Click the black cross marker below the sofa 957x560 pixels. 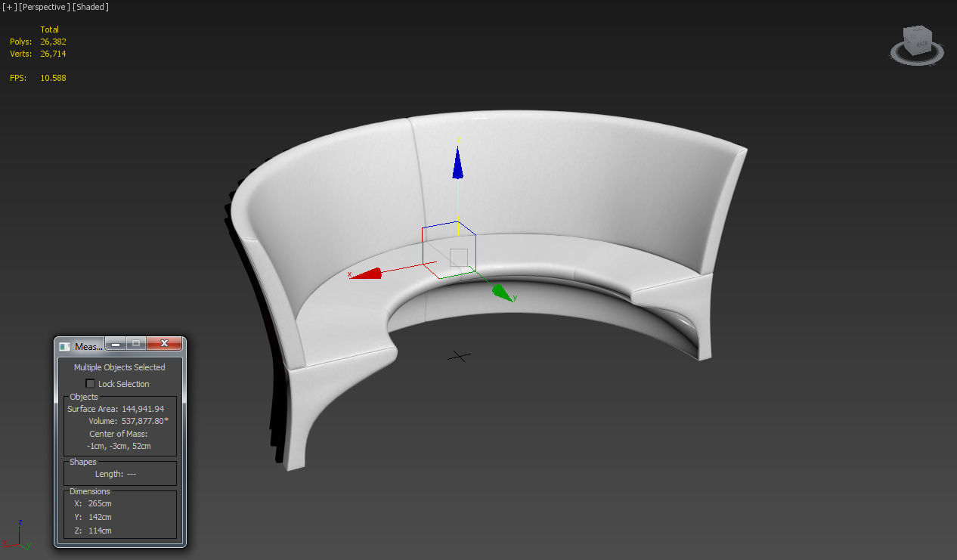(x=459, y=356)
